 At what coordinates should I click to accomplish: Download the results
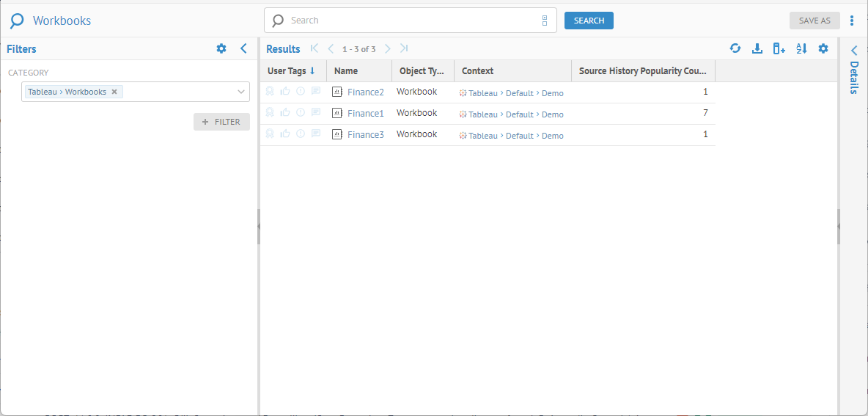[757, 48]
